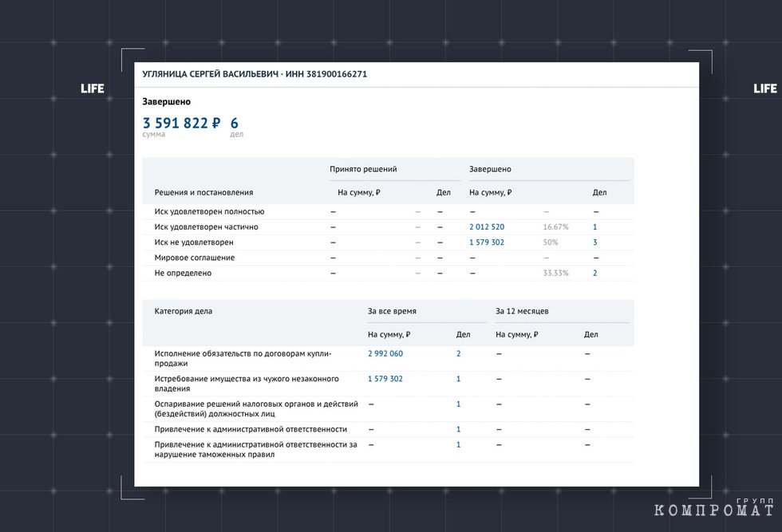
Task: Open the total sum 3 591 822 ₽ link
Action: coord(181,123)
